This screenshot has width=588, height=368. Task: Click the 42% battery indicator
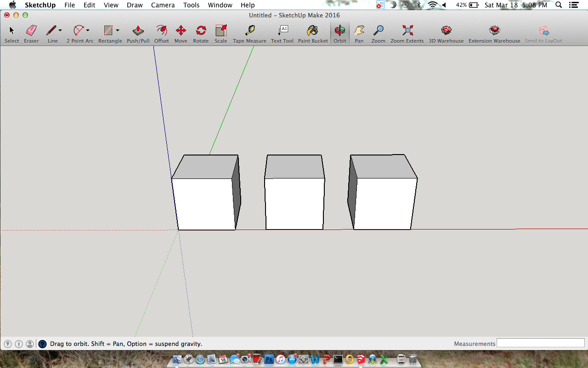[x=467, y=5]
